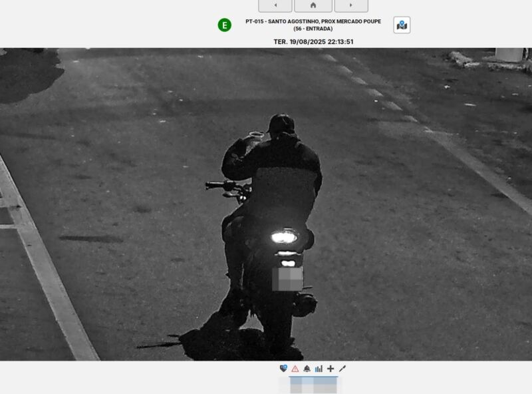532x394 pixels.
Task: Click the green E direction badge
Action: [225, 25]
